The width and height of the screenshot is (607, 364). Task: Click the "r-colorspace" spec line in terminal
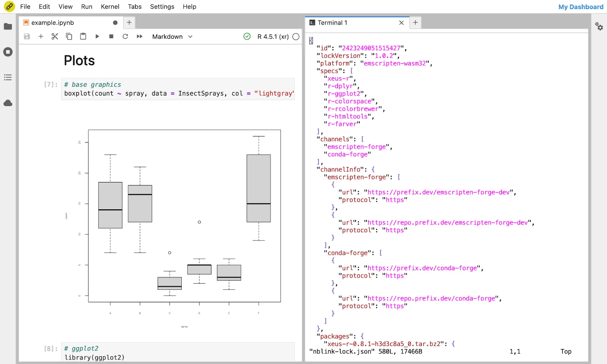[x=351, y=101]
